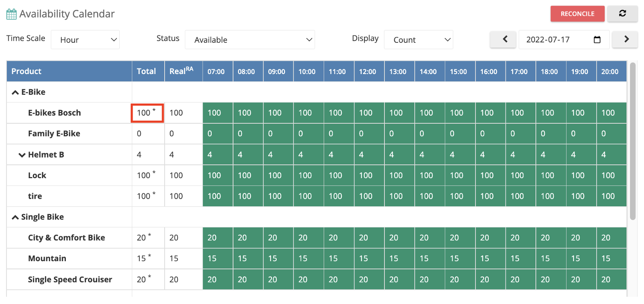Viewport: 644px width, 304px height.
Task: Collapse the Single Bike category
Action: (x=15, y=218)
